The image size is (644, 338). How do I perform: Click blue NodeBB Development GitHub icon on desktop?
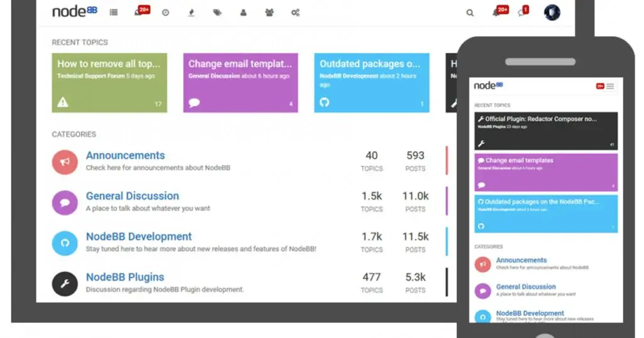pyautogui.click(x=65, y=243)
